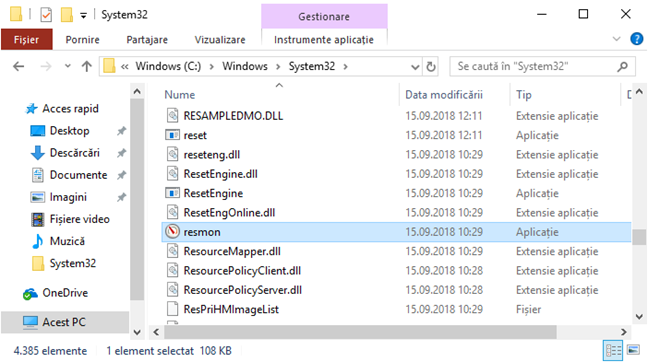Sort by the Tip column header
648x362 pixels.
pyautogui.click(x=524, y=95)
